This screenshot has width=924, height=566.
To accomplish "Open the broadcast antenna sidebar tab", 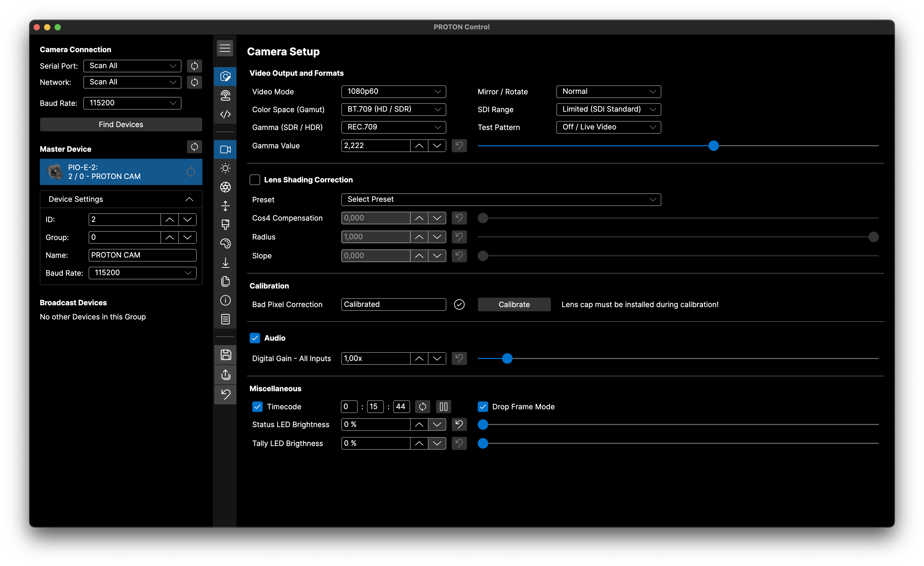I will [x=225, y=96].
